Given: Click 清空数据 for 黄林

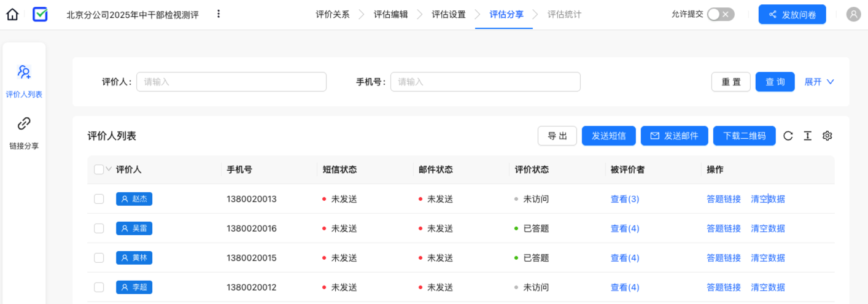Looking at the screenshot, I should (x=768, y=258).
